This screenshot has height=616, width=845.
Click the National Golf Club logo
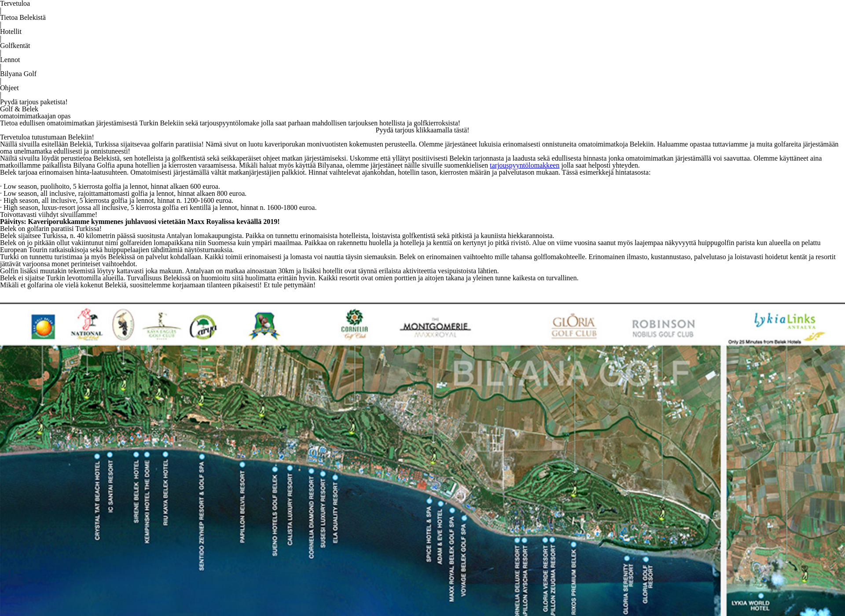87,325
